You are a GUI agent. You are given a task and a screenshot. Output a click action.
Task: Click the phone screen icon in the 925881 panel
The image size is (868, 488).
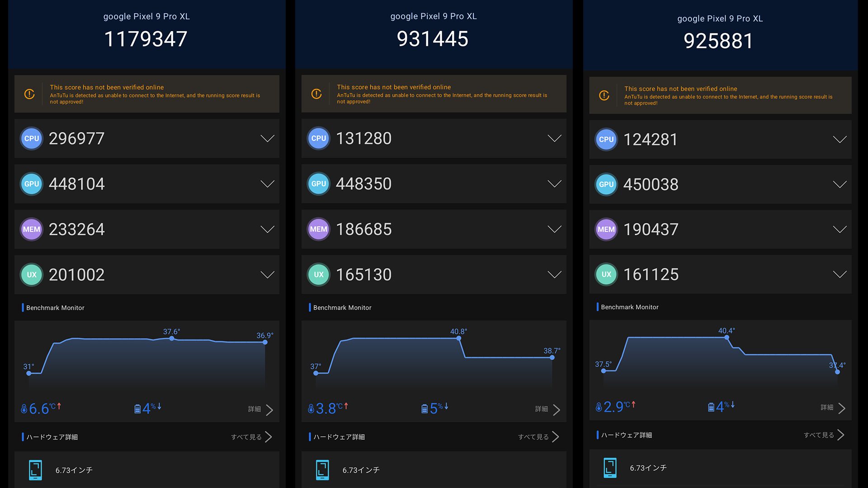610,468
